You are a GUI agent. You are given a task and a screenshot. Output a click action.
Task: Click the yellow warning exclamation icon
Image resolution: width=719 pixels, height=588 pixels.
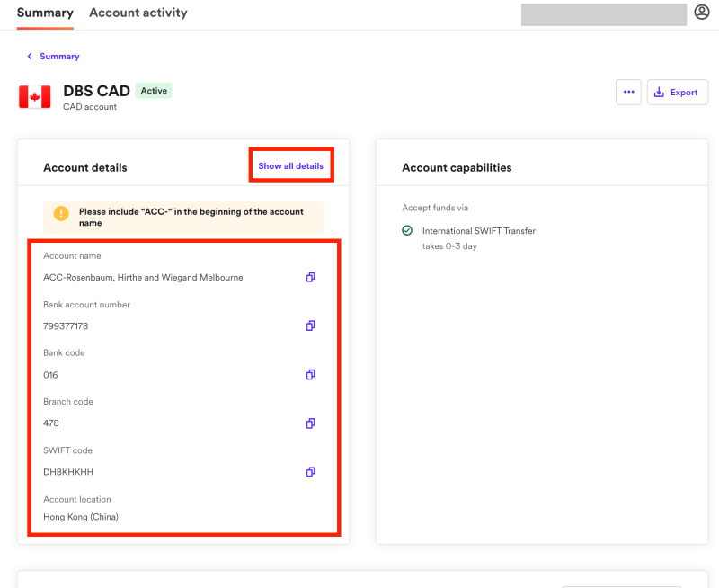61,213
